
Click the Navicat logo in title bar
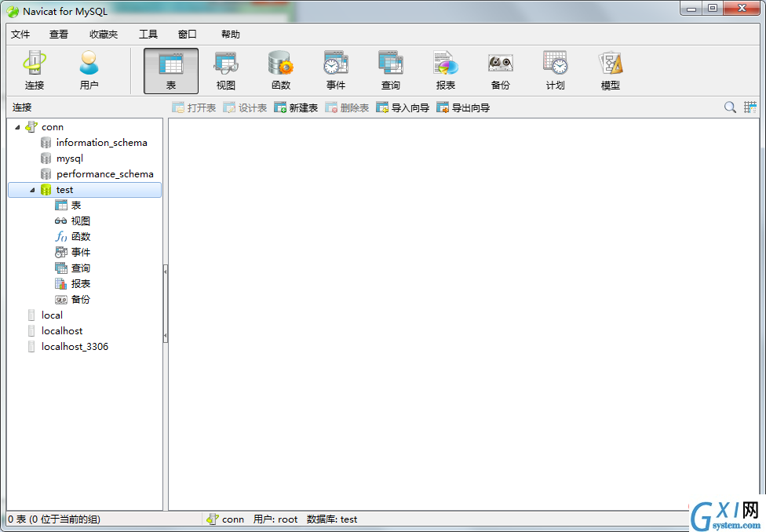(13, 11)
